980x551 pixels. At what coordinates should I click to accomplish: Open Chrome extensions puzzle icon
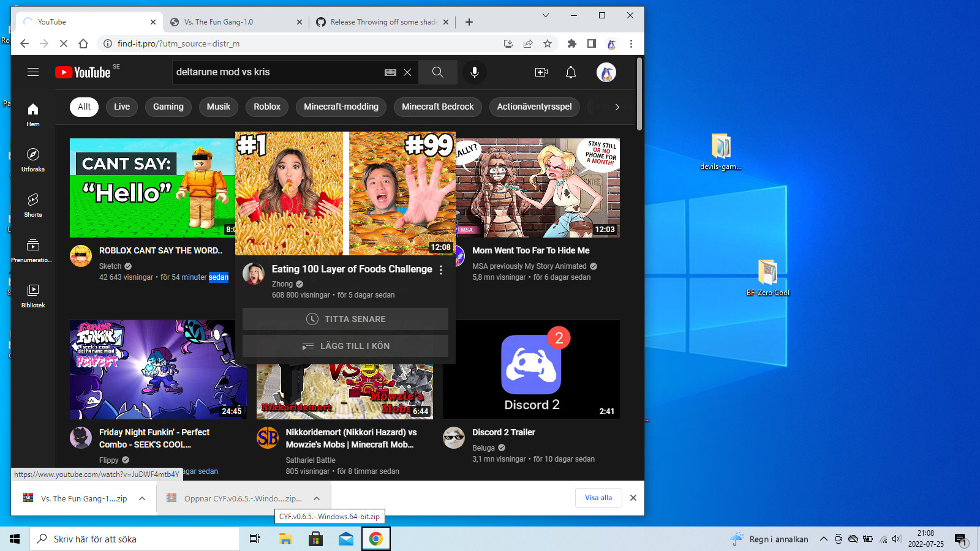pos(572,43)
